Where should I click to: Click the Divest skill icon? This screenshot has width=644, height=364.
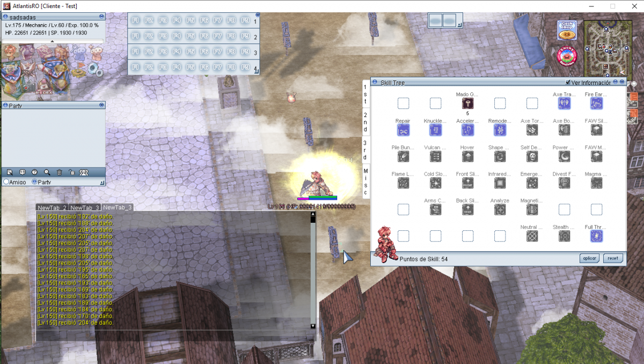(x=564, y=183)
